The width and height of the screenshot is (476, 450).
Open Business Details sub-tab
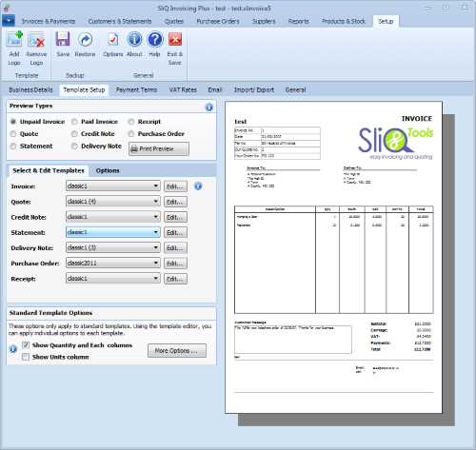click(x=30, y=89)
